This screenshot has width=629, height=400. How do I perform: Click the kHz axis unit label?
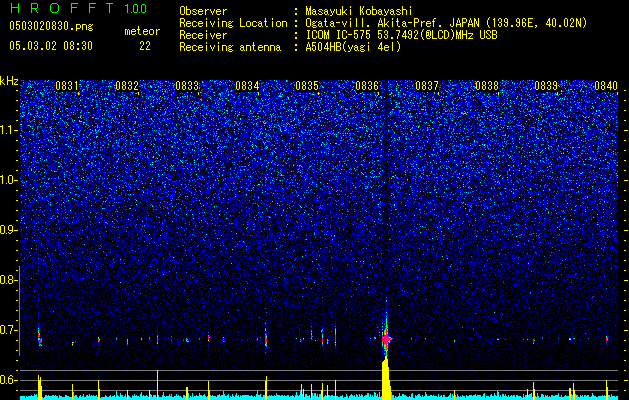point(9,81)
